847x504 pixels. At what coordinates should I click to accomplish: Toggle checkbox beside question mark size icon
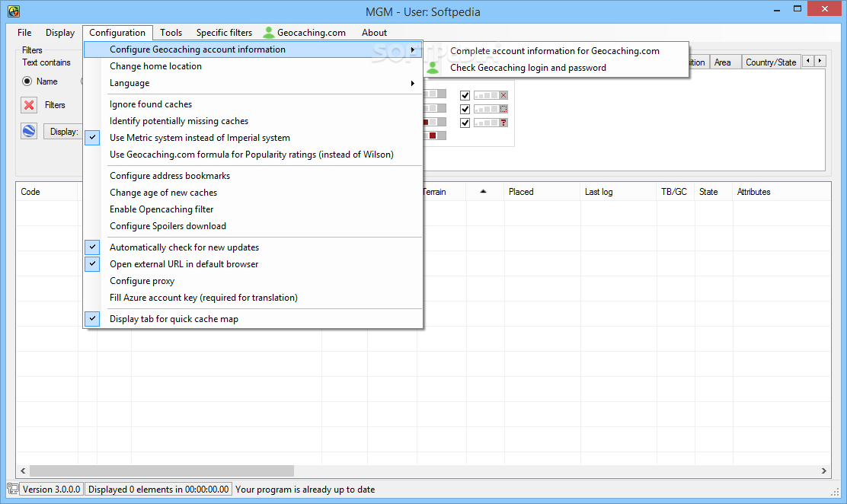point(465,123)
